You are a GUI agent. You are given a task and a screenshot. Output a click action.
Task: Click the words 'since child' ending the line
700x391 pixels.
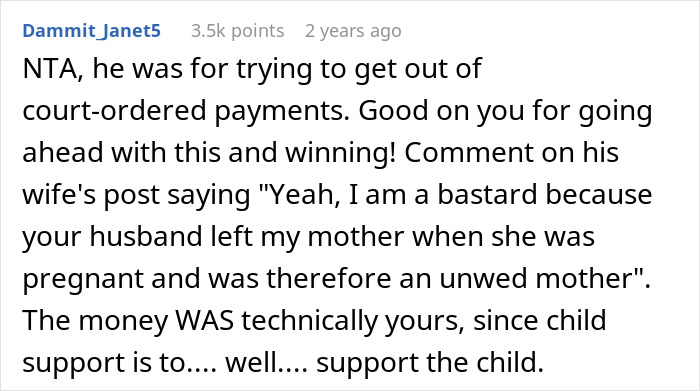tap(540, 320)
